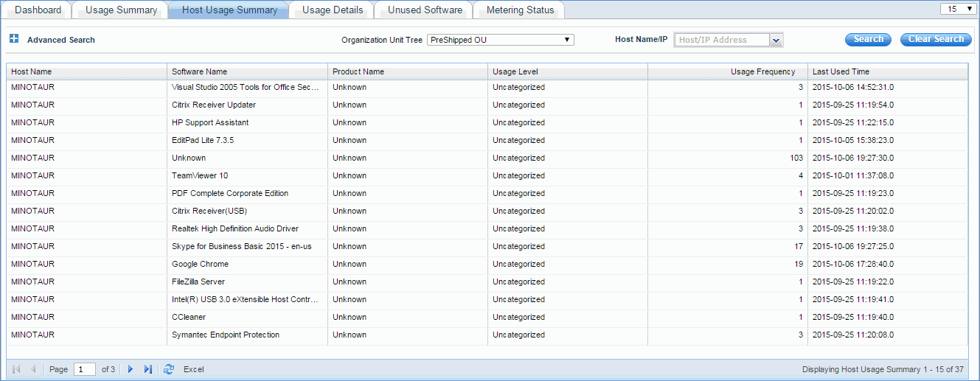This screenshot has height=381, width=980.
Task: Open the Advanced Search label
Action: tap(61, 40)
